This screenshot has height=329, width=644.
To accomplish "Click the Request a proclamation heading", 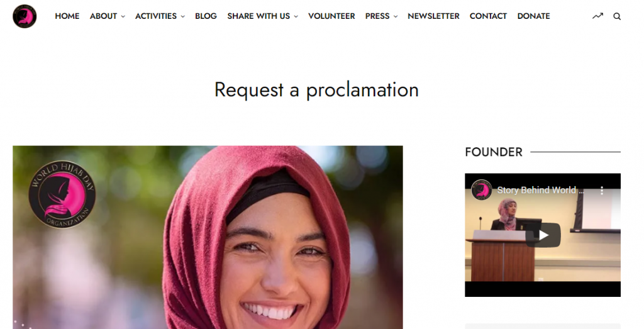I will pyautogui.click(x=316, y=89).
